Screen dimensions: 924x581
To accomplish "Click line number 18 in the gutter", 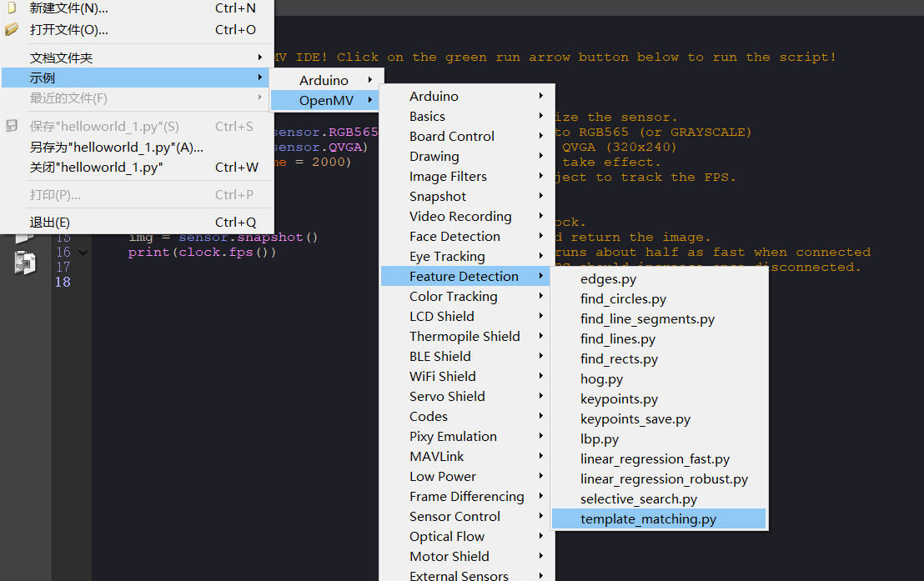I will (x=63, y=283).
